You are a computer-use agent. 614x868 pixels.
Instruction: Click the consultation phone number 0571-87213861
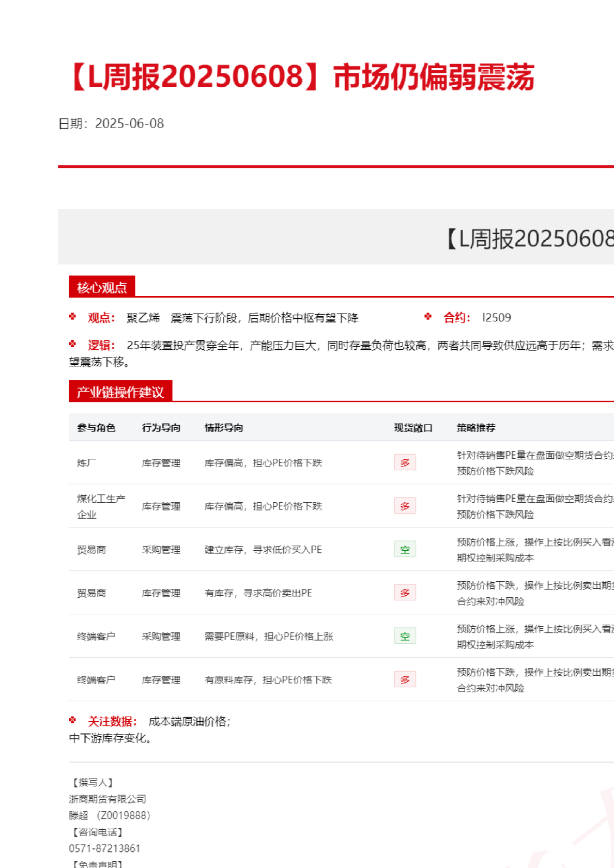tap(104, 848)
